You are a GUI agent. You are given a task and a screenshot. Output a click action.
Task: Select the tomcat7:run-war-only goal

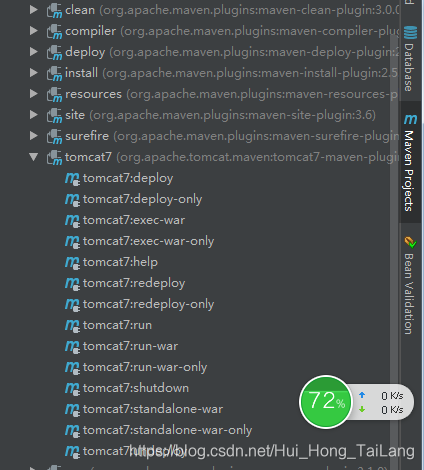click(x=145, y=367)
